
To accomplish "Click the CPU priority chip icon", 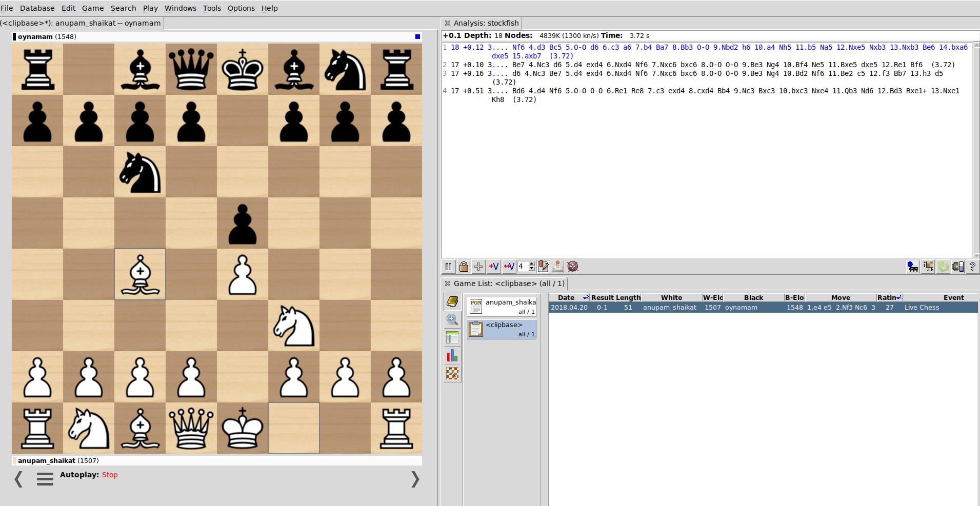I will click(x=958, y=267).
